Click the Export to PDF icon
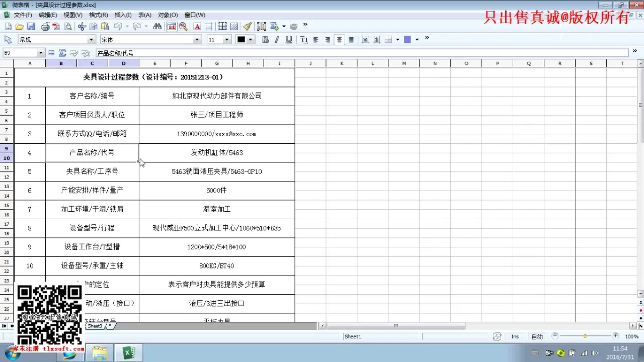 click(x=55, y=27)
